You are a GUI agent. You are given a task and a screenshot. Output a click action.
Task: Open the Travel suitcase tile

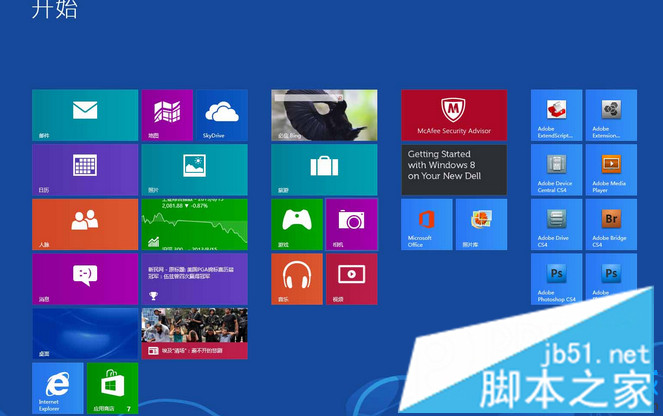click(x=324, y=169)
